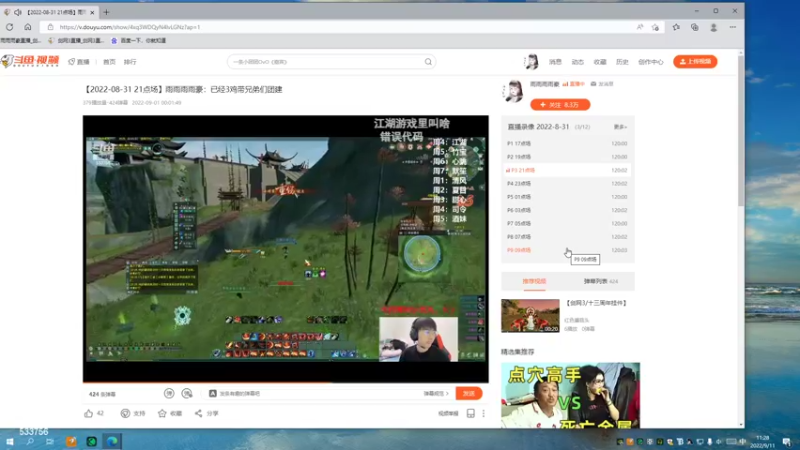Click the browser home icon
Viewport: 800px width, 450px height.
[28, 27]
